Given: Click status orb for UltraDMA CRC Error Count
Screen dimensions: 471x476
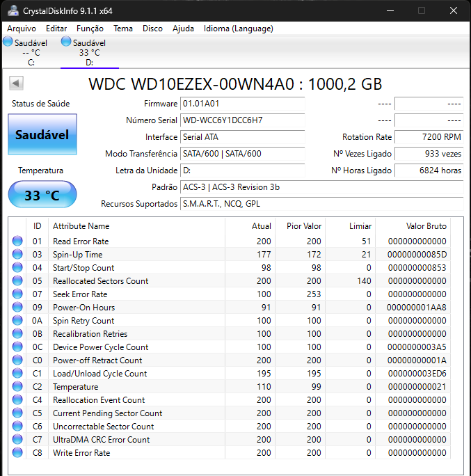Looking at the screenshot, I should 17,439.
